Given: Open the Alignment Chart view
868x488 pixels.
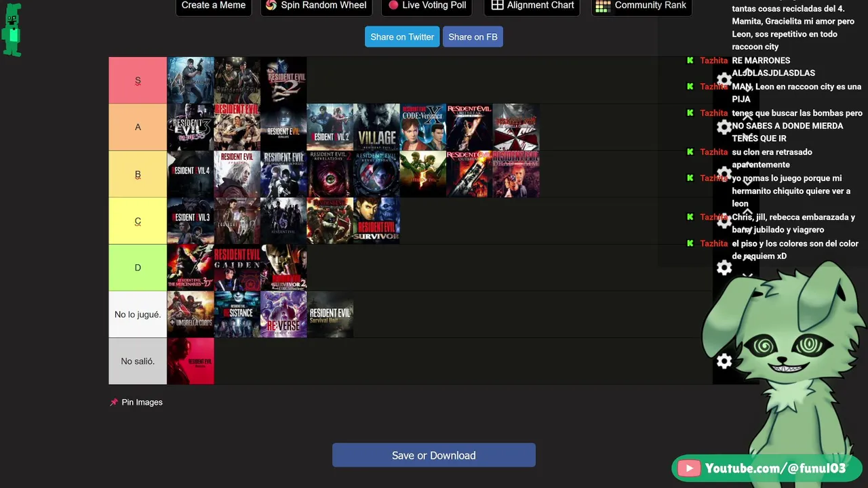Looking at the screenshot, I should (533, 5).
